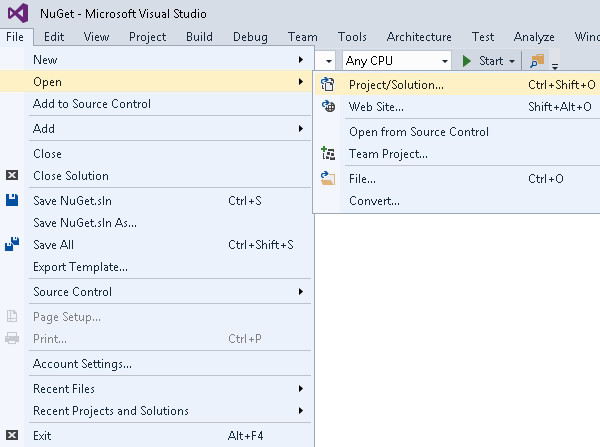This screenshot has height=447, width=600.
Task: Click the Team Project icon
Action: point(328,154)
